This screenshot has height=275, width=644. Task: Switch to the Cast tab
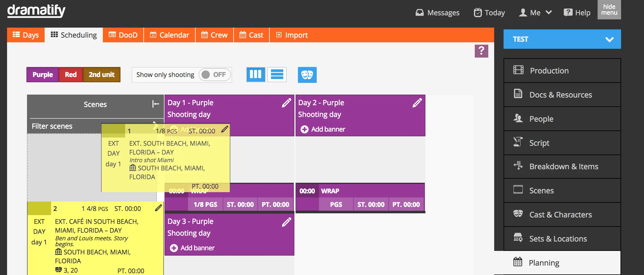tap(251, 35)
